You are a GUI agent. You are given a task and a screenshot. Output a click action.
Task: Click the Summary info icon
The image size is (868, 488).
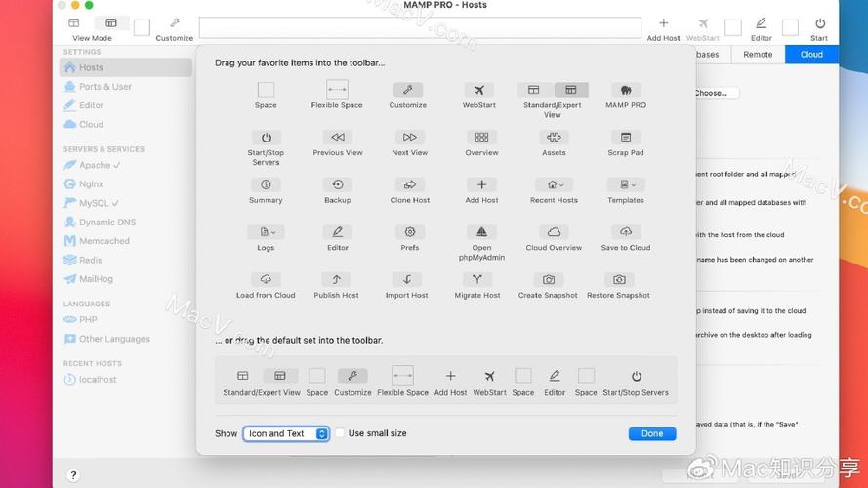[266, 184]
